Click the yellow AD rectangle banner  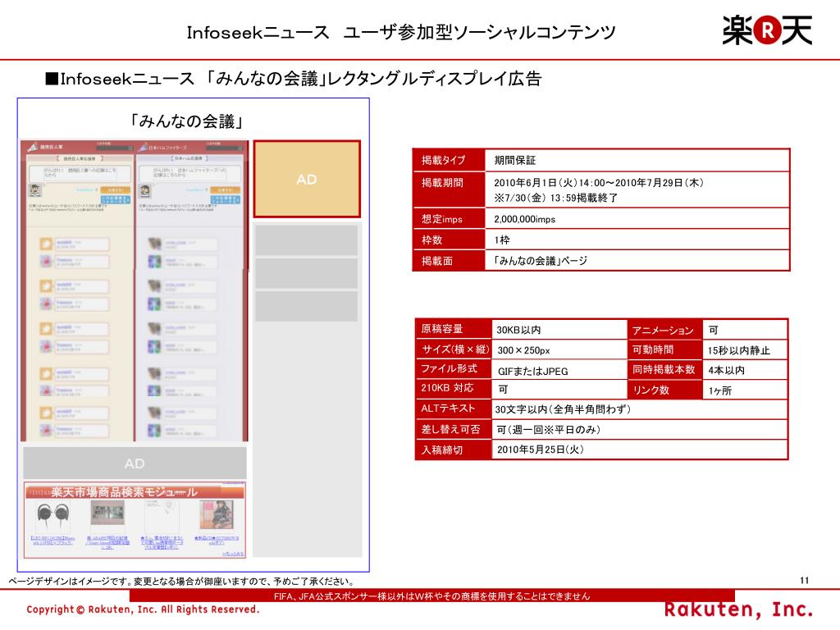307,179
